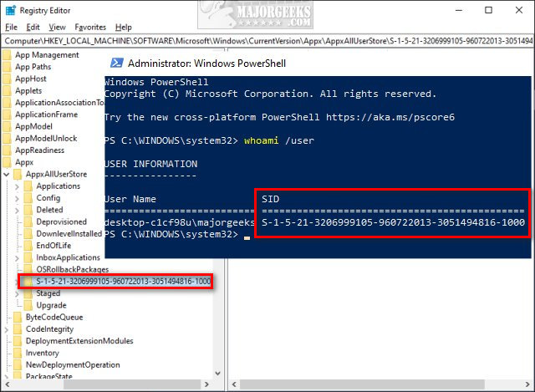The image size is (535, 392).
Task: Select the Deprovisioned key
Action: coord(61,222)
